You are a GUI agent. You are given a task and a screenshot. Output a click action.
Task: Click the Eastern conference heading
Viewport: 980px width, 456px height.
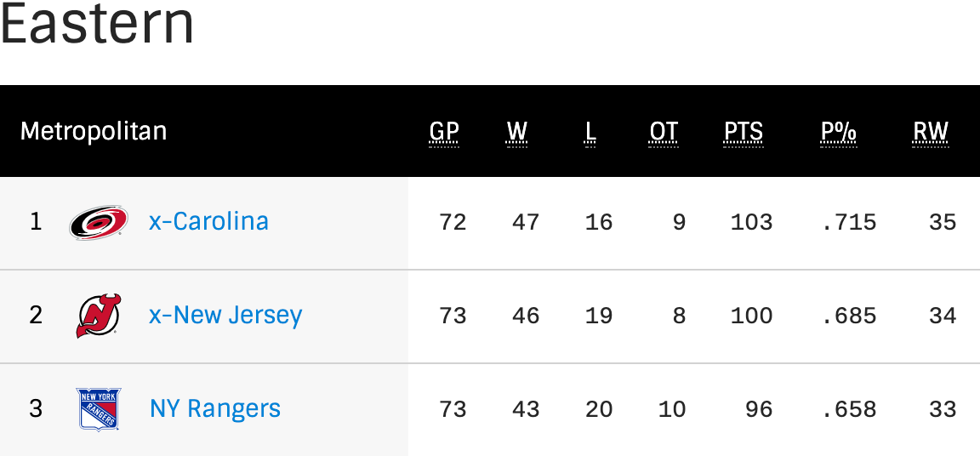click(97, 24)
